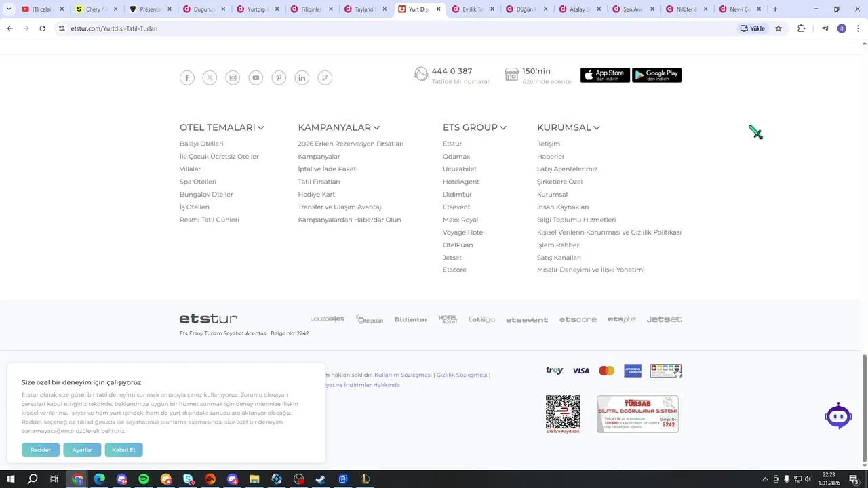The width and height of the screenshot is (868, 488).
Task: Click the page vertical scrollbar thumb
Action: click(x=864, y=409)
